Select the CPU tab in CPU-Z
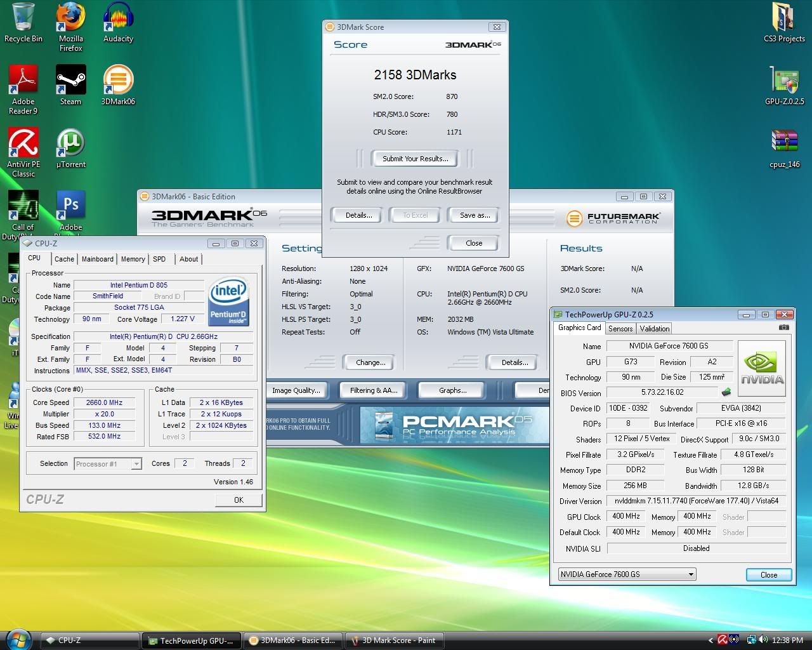Image resolution: width=812 pixels, height=650 pixels. [x=34, y=258]
